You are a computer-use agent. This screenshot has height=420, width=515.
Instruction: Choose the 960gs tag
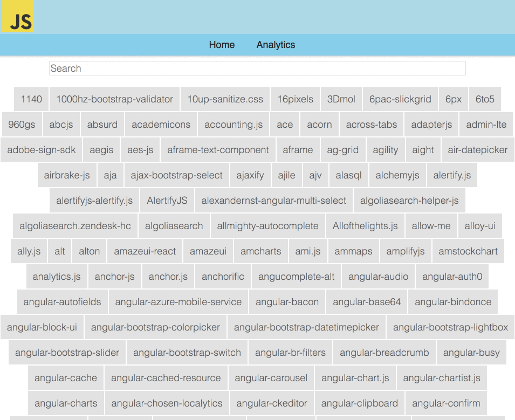pyautogui.click(x=22, y=125)
